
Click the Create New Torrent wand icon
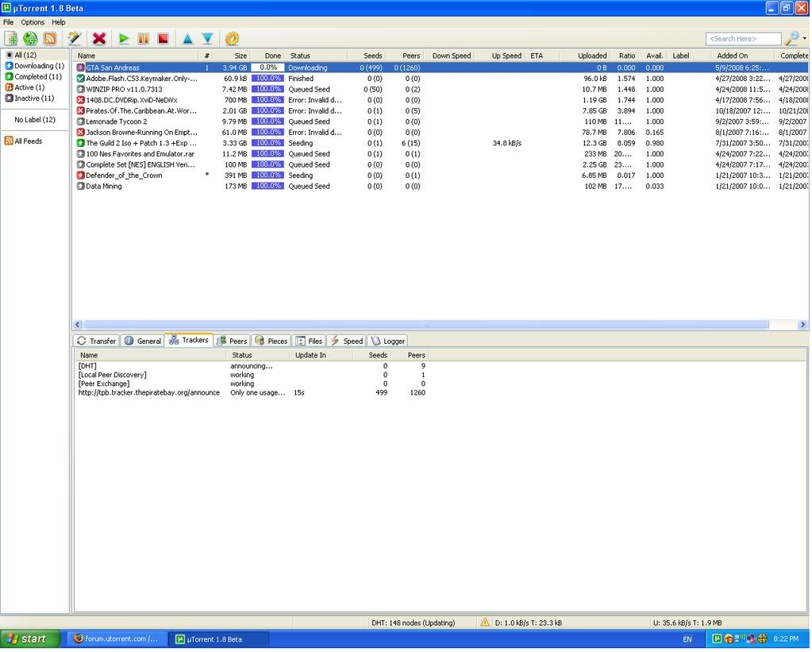click(75, 38)
